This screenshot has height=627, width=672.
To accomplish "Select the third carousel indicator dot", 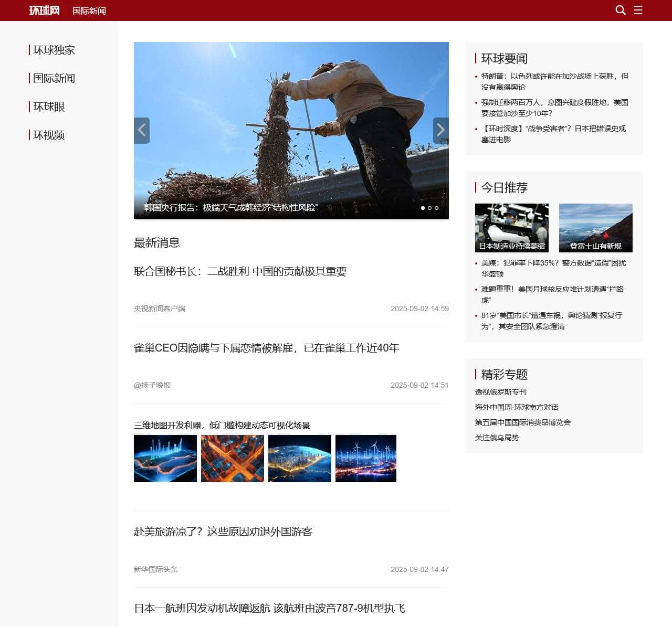I will (x=436, y=208).
